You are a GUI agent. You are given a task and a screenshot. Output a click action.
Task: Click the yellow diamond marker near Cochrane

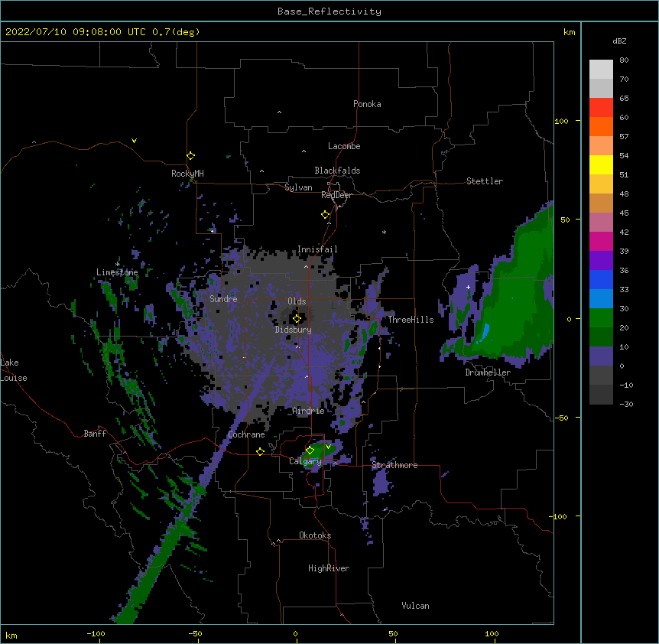260,451
